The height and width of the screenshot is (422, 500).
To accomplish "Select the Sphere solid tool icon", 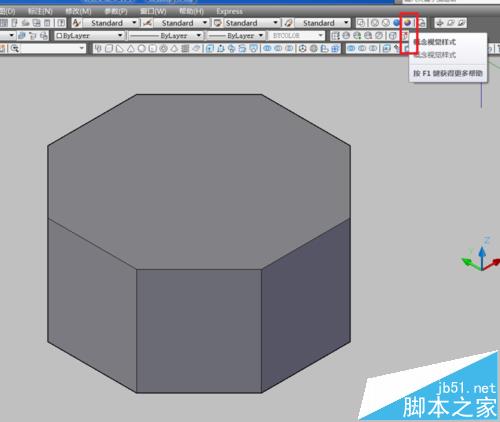I will (x=142, y=49).
